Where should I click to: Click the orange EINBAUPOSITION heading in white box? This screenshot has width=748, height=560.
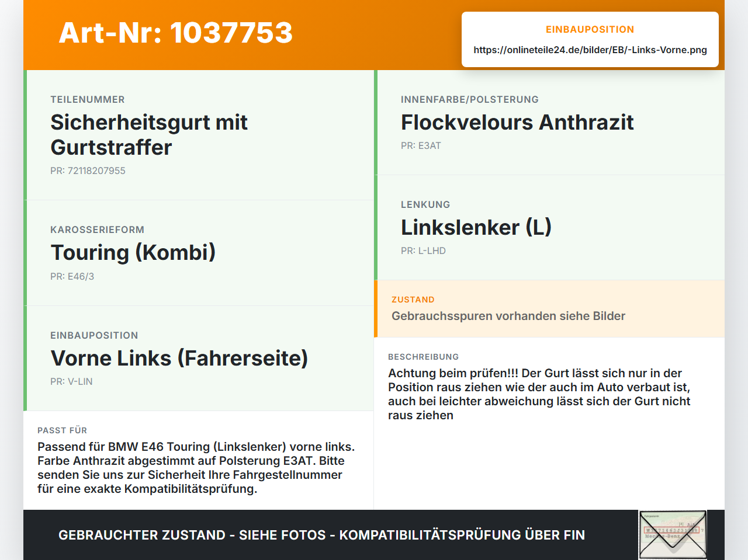point(590,29)
